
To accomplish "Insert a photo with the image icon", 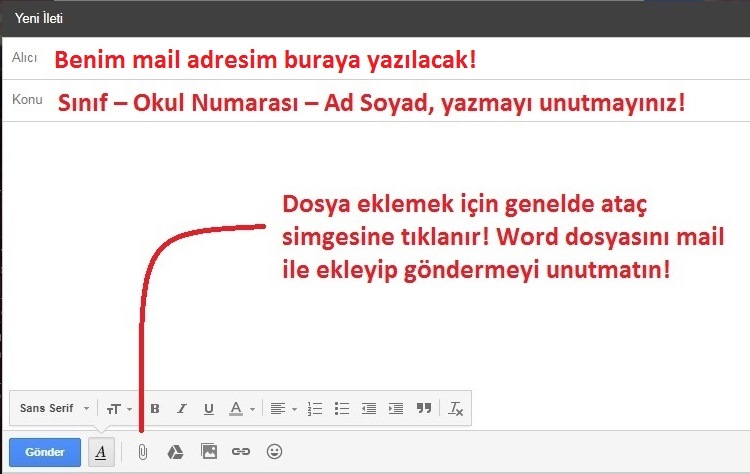I will pos(209,452).
